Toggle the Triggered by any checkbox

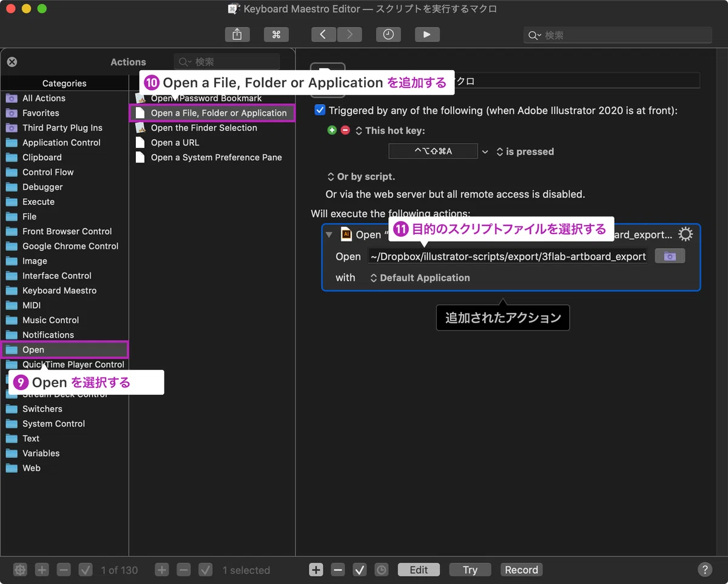point(320,110)
